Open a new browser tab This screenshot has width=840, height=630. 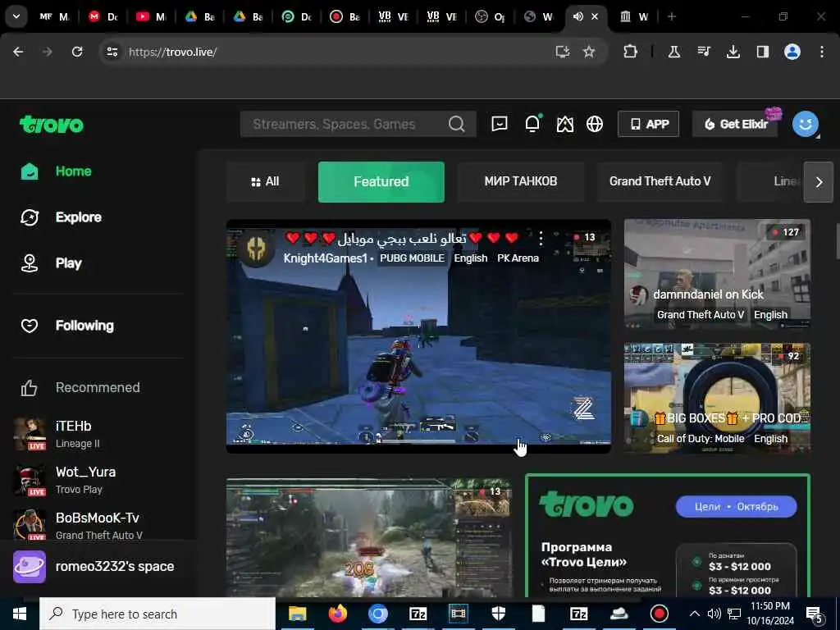pyautogui.click(x=671, y=16)
